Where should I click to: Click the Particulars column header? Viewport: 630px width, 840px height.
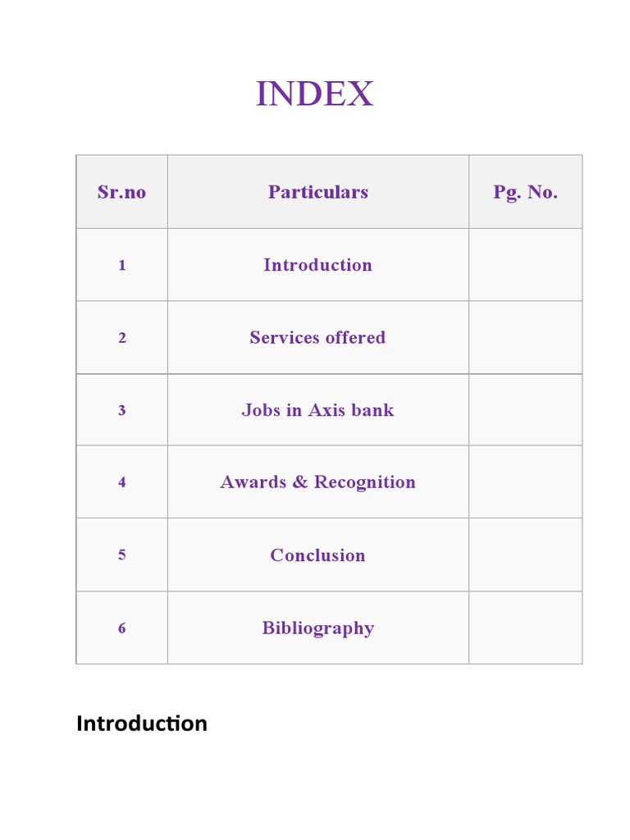pyautogui.click(x=317, y=192)
